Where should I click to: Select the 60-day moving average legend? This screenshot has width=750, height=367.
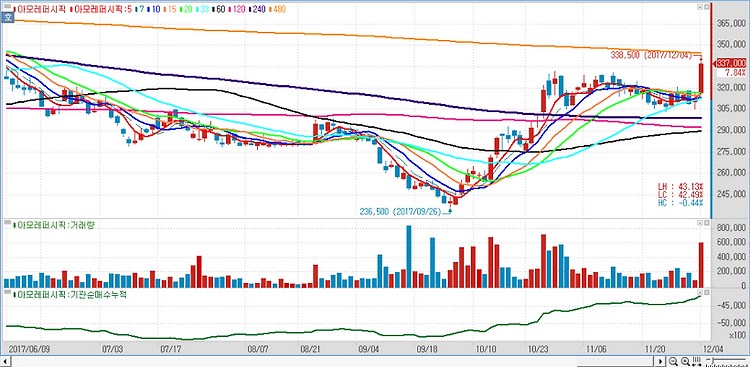coord(220,9)
